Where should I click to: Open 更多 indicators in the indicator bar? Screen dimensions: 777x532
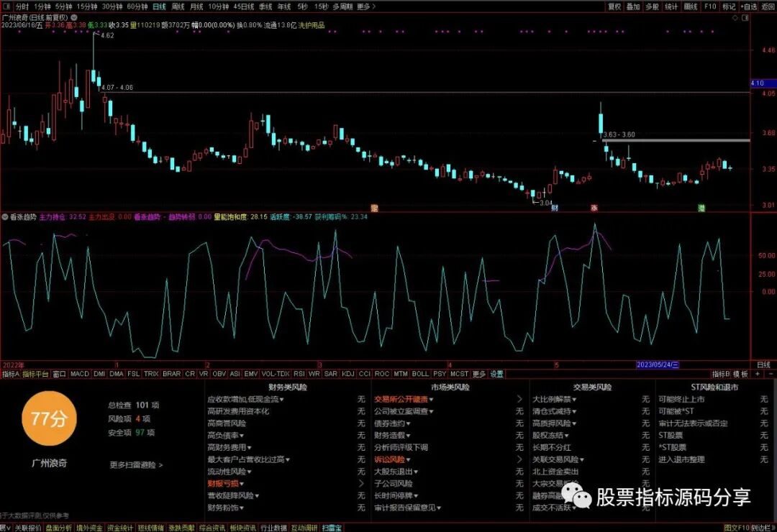[x=478, y=374]
